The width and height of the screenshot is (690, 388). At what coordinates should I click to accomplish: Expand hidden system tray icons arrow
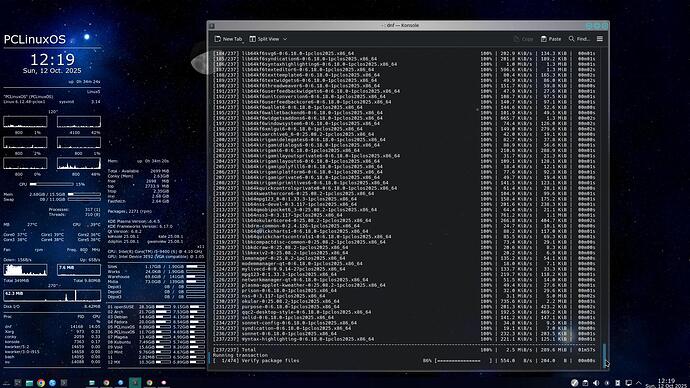[x=639, y=383]
